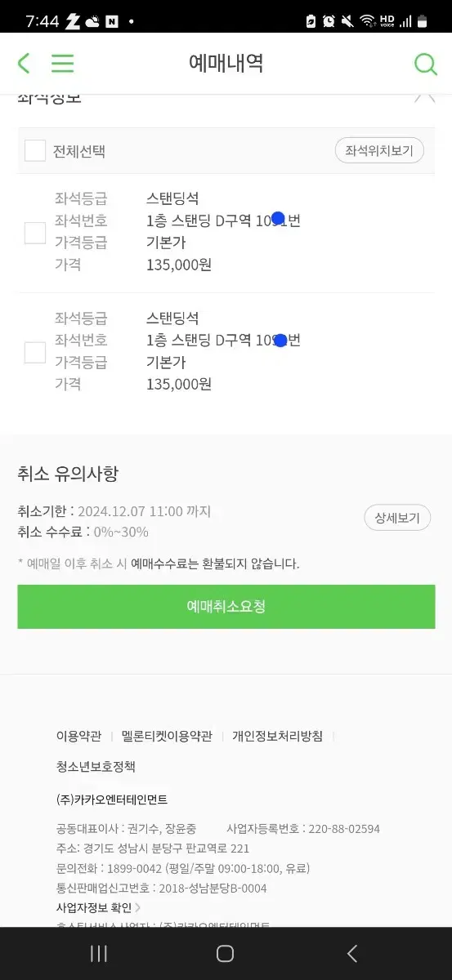Collapse the 좌석정보 section chevron

425,96
